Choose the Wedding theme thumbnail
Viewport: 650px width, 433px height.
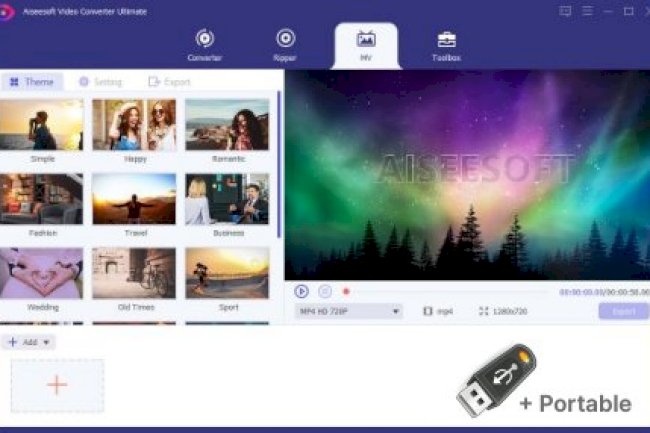click(x=41, y=273)
